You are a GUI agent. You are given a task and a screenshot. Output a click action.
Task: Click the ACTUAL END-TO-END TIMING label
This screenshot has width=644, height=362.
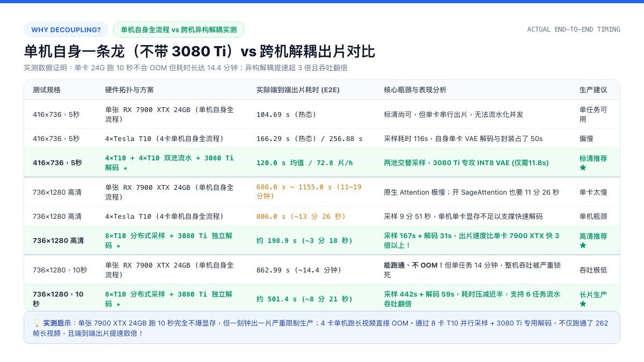click(574, 29)
